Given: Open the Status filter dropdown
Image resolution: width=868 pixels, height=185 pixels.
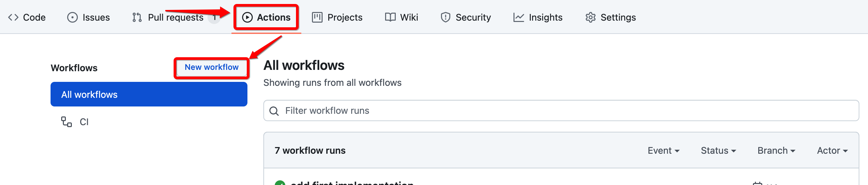Looking at the screenshot, I should coord(718,151).
